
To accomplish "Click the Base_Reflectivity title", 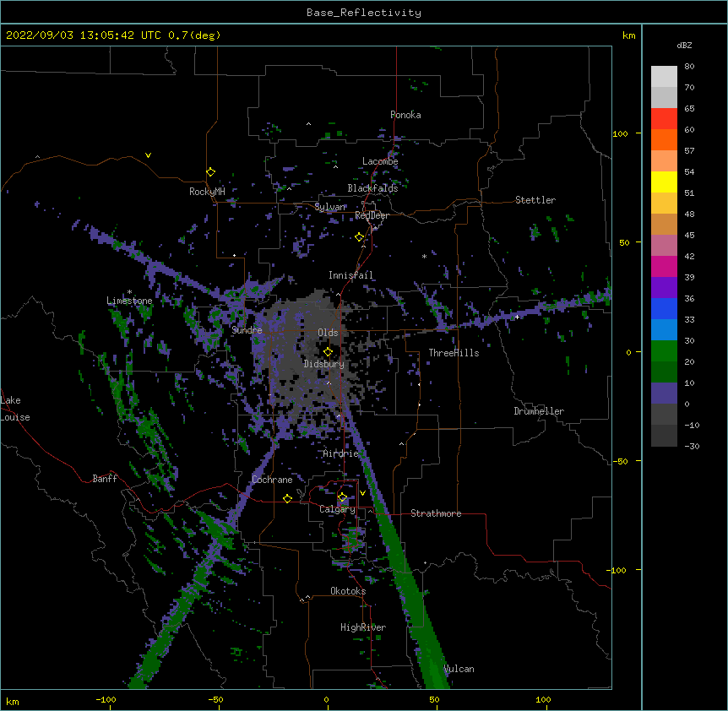I will click(x=364, y=13).
